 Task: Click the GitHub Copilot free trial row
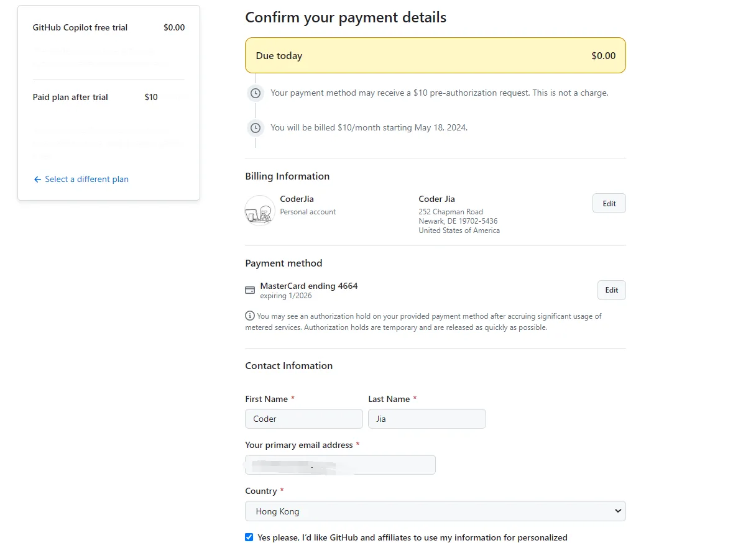point(109,28)
